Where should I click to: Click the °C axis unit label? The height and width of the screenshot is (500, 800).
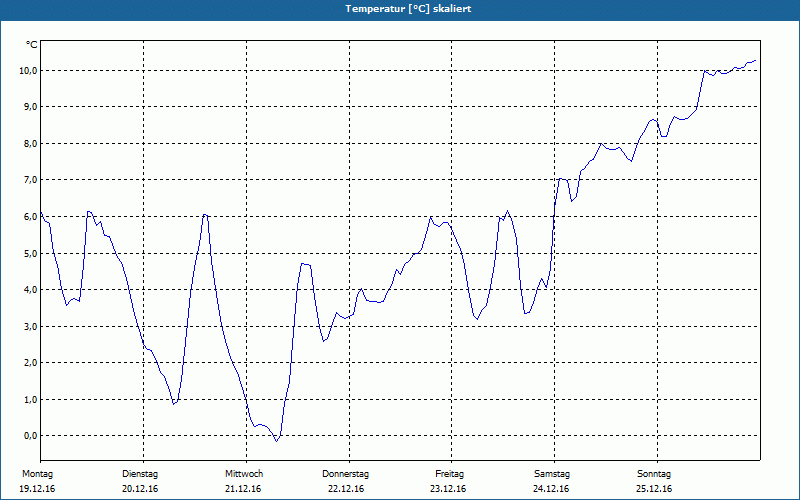click(x=32, y=45)
